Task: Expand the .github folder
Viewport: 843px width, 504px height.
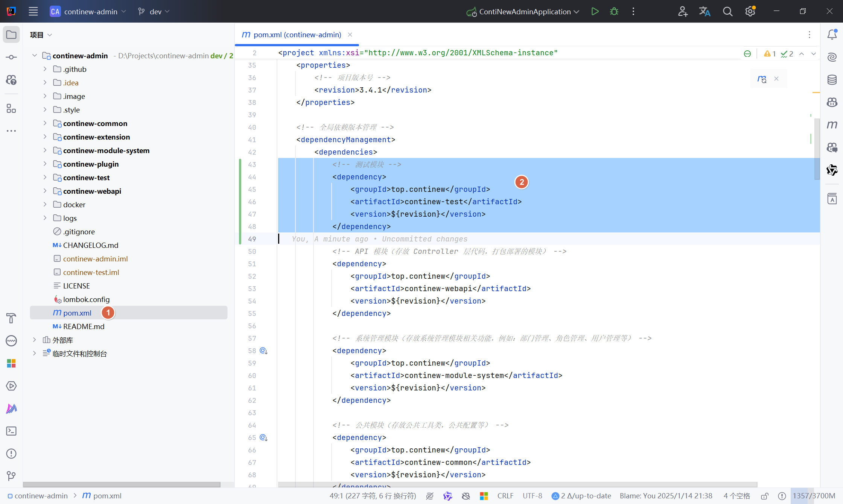Action: (45, 69)
